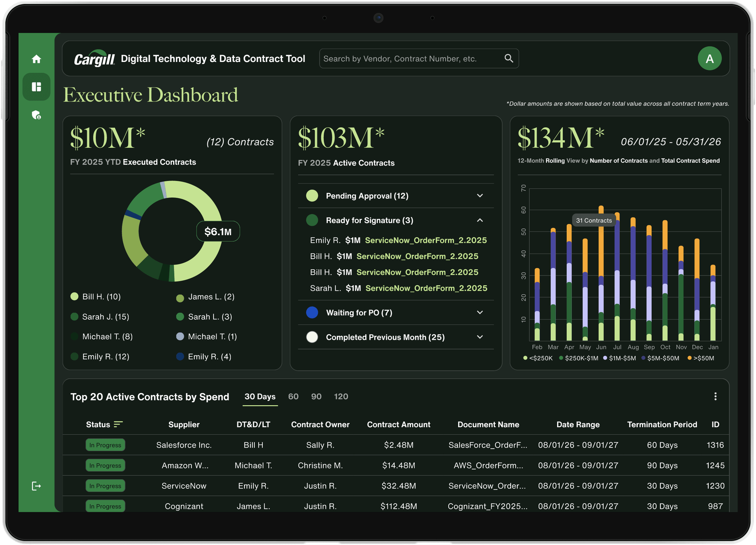Click Christine M. contract owner cell
Image resolution: width=756 pixels, height=545 pixels.
(x=320, y=465)
